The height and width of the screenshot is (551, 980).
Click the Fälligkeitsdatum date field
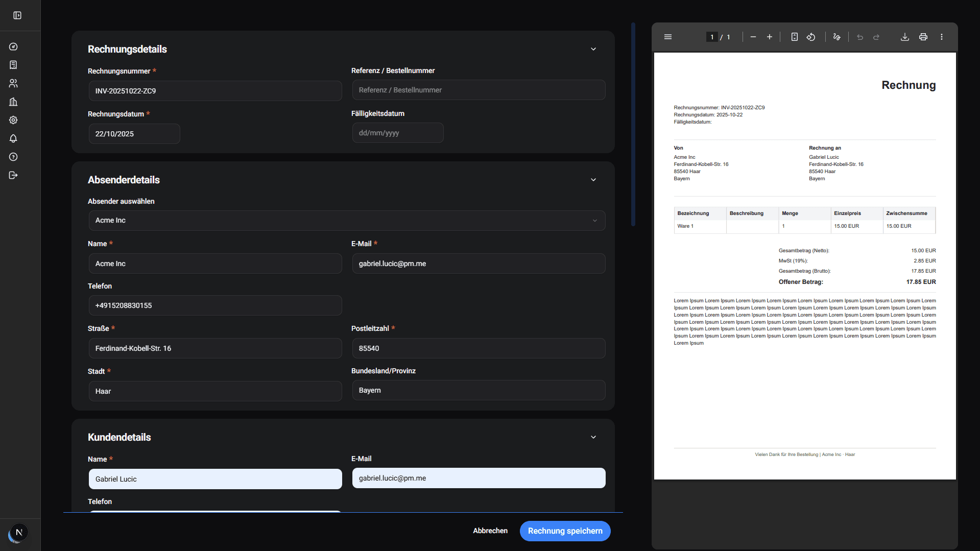click(398, 133)
